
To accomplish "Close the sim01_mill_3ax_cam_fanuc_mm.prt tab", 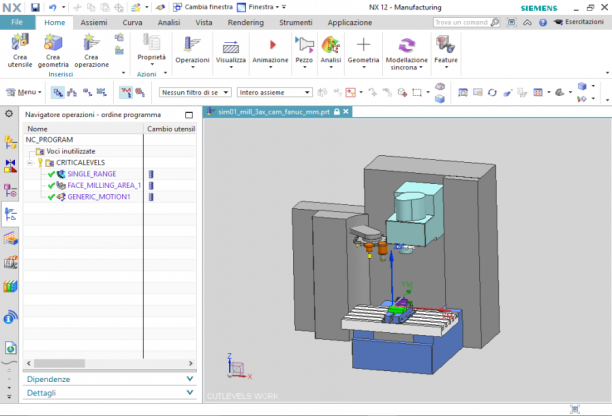I will [345, 112].
